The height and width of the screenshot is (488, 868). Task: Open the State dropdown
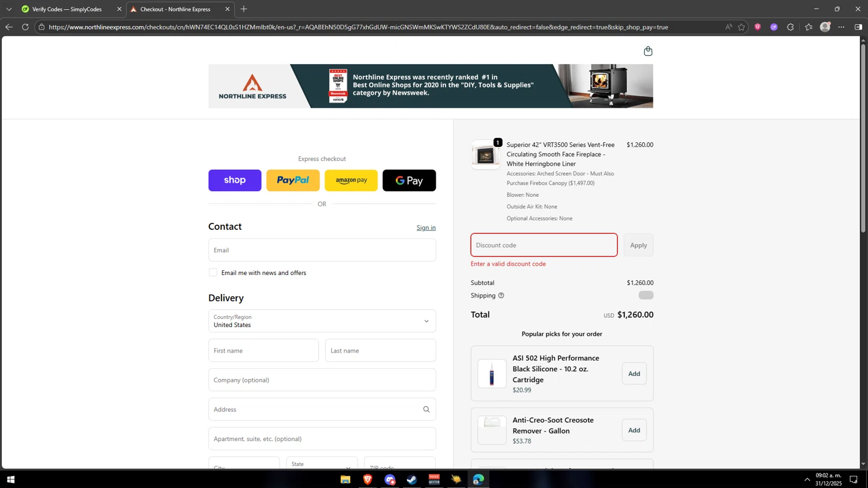322,464
